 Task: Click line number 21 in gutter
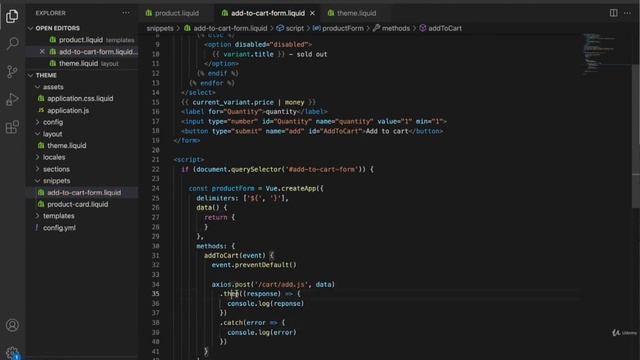tap(155, 160)
